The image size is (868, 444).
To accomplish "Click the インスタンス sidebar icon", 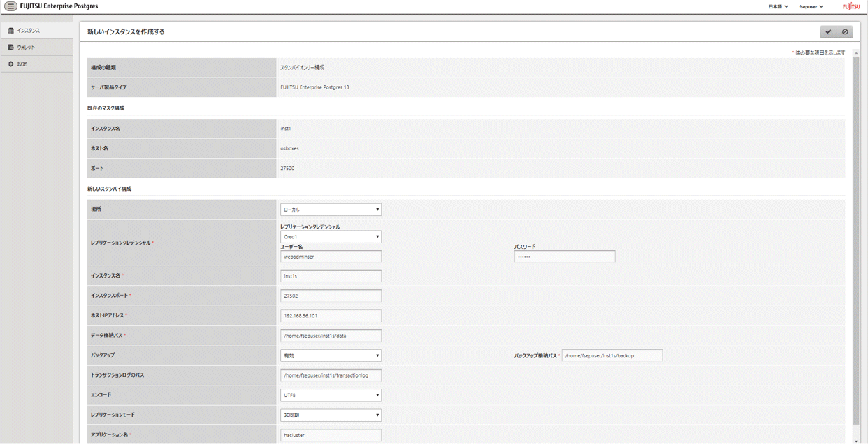I will 10,31.
